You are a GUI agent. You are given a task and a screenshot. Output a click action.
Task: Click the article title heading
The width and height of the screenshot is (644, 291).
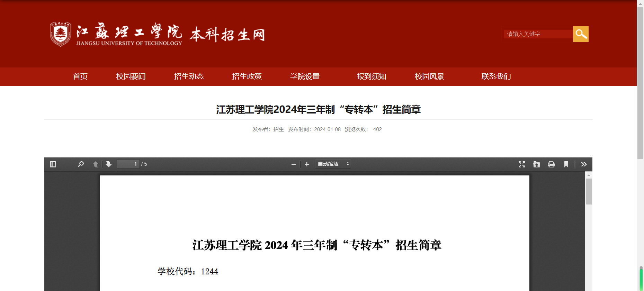pos(318,110)
